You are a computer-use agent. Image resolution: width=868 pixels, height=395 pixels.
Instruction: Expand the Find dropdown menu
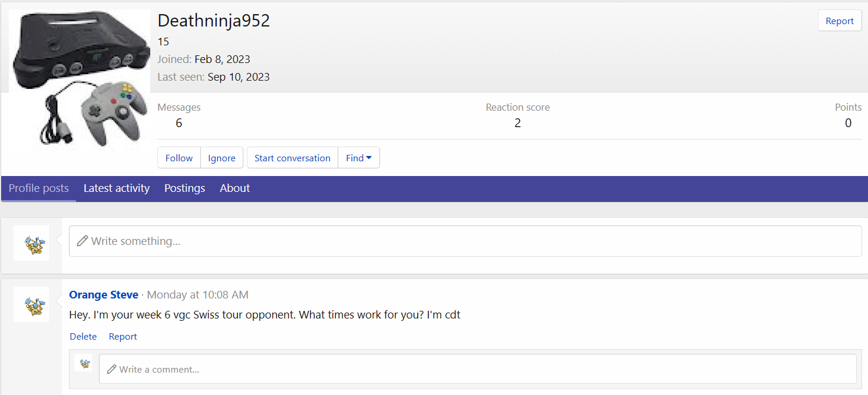[x=358, y=158]
